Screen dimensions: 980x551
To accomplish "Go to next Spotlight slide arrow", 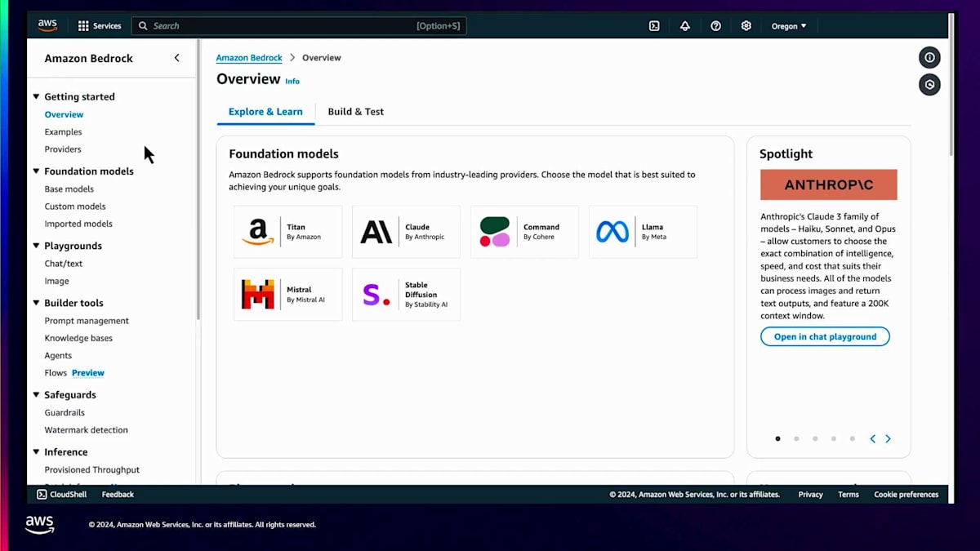I will (x=888, y=438).
